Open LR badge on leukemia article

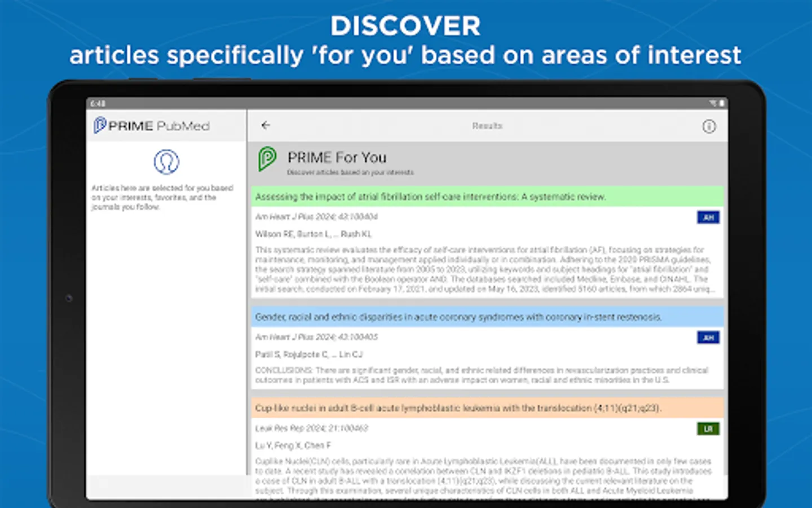708,429
